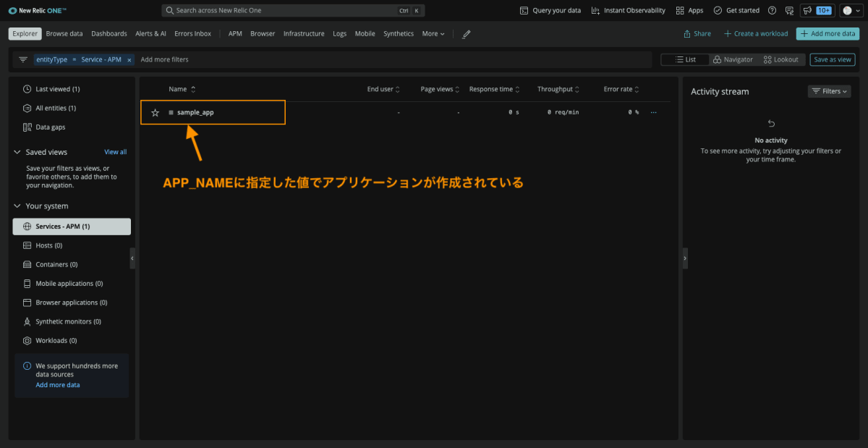The width and height of the screenshot is (868, 448).
Task: Open the user avatar menu
Action: coord(851,11)
